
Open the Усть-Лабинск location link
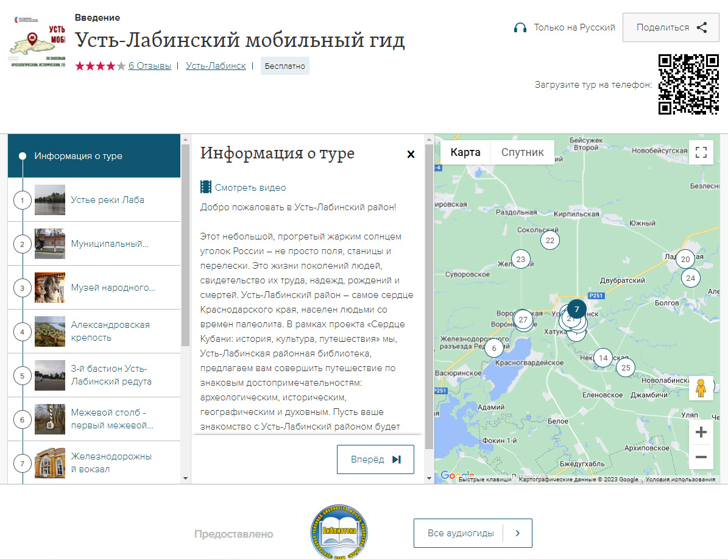216,66
